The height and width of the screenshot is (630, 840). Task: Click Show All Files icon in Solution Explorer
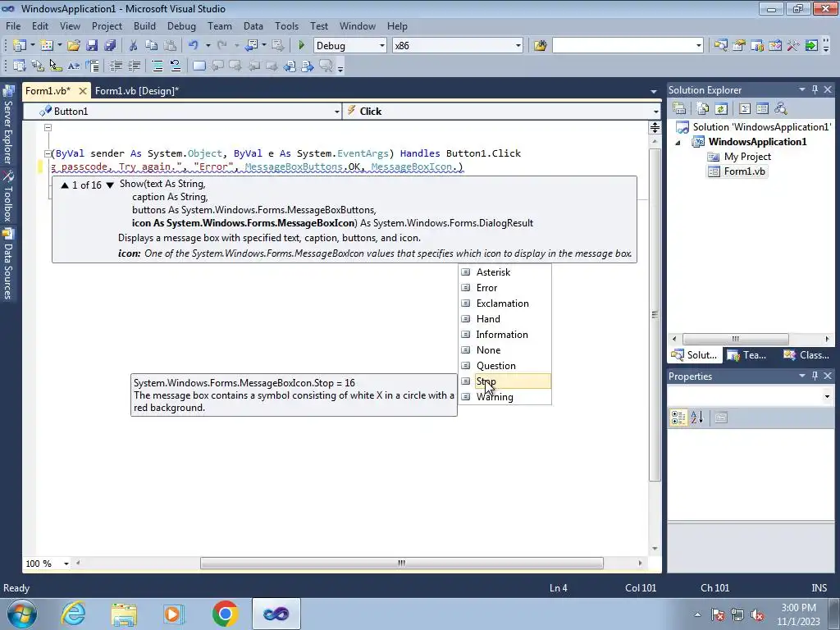(x=703, y=109)
